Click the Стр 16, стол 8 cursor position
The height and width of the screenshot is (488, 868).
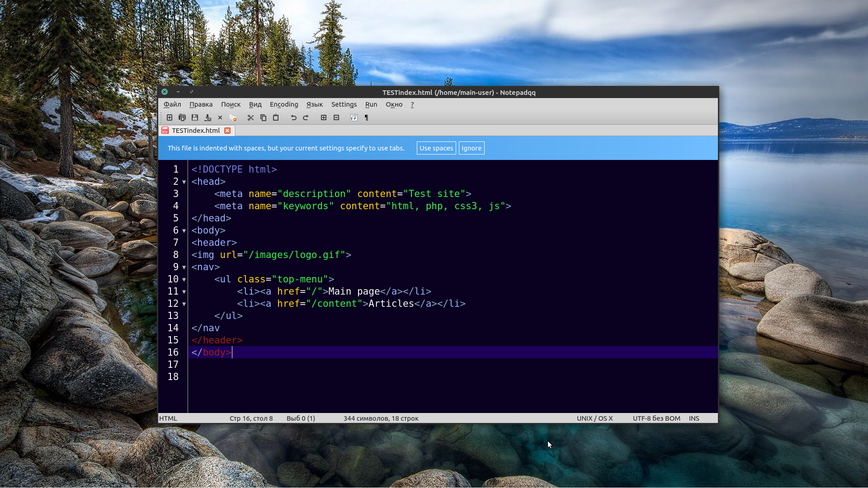pyautogui.click(x=251, y=418)
